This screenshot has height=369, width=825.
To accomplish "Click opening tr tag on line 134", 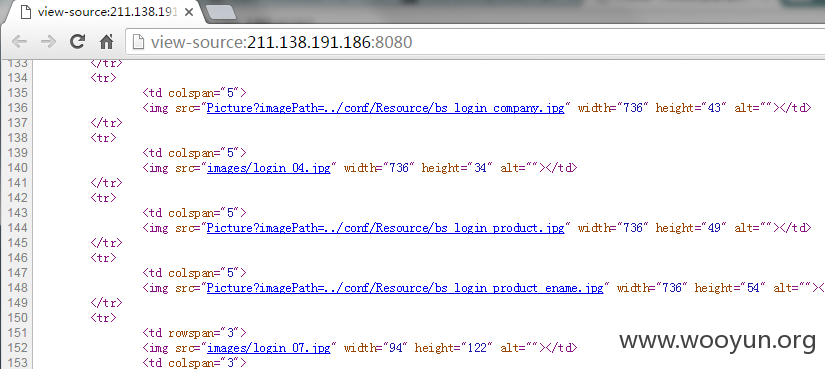I will click(104, 78).
